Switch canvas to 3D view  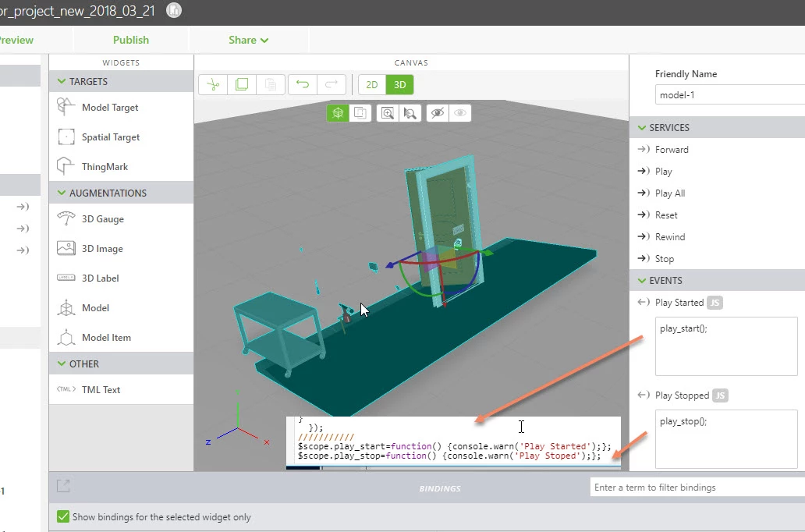(400, 85)
